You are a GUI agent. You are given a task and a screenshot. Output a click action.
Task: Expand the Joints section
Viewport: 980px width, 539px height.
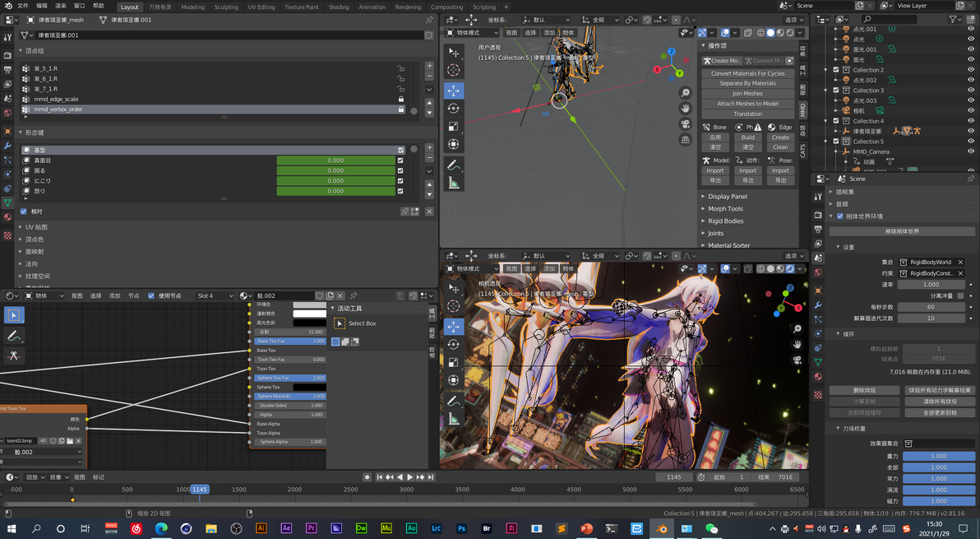(715, 233)
